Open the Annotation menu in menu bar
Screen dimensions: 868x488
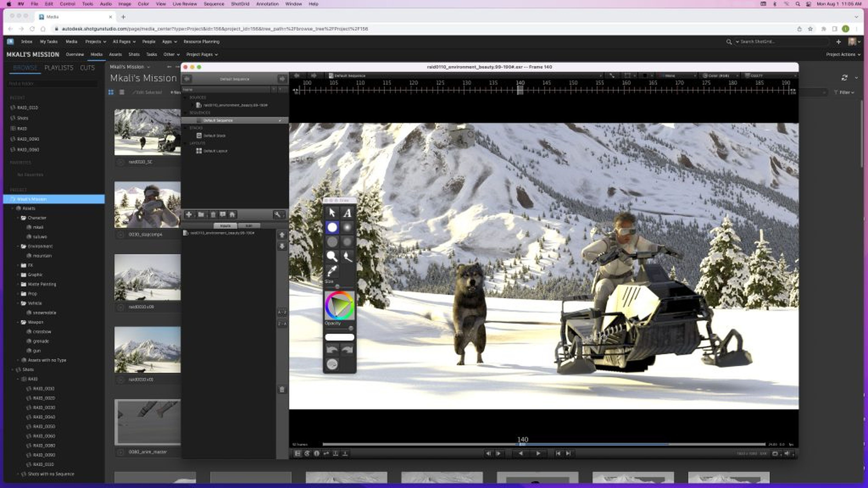[x=267, y=4]
